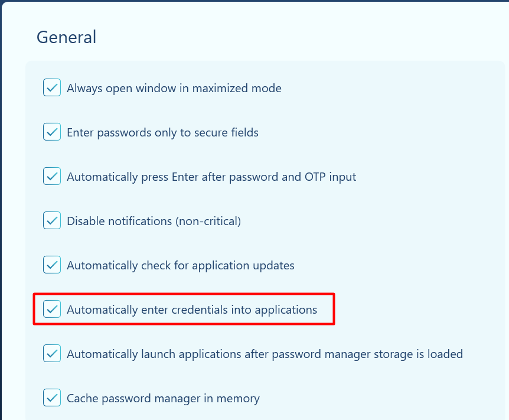Image resolution: width=509 pixels, height=420 pixels.
Task: Uncheck the Always open window in maximized mode checkbox
Action: pyautogui.click(x=52, y=88)
